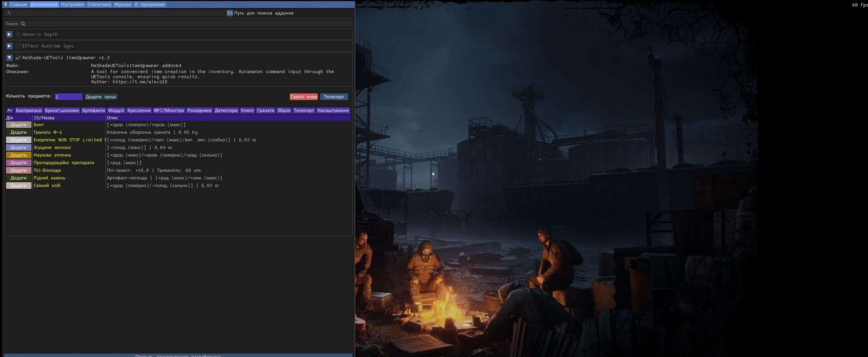Enable the Generic Depth addon checkbox
Image resolution: width=868 pixels, height=357 pixels.
[x=18, y=35]
